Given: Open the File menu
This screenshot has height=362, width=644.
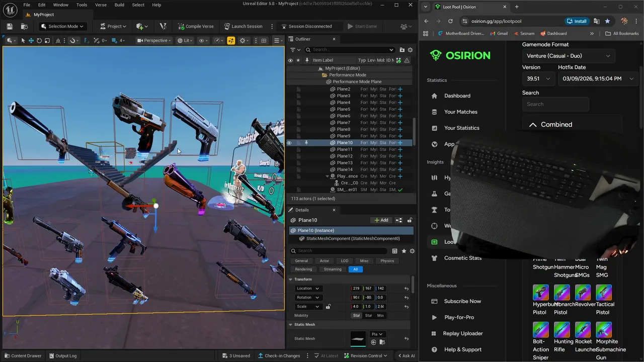Looking at the screenshot, I should tap(27, 5).
